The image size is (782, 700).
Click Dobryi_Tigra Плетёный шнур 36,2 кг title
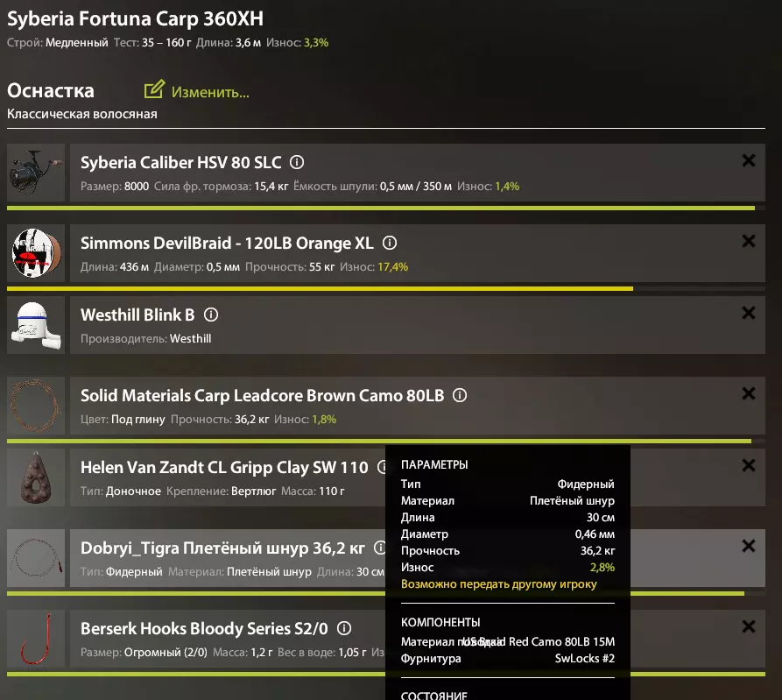(222, 548)
